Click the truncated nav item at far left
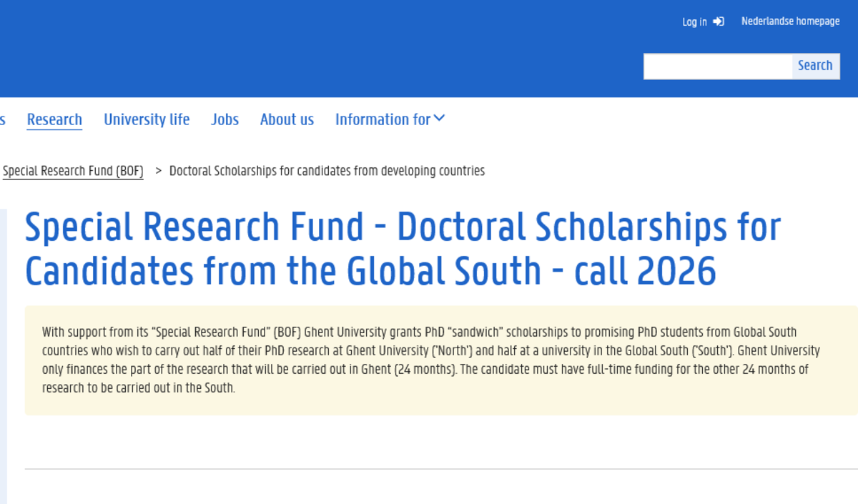The image size is (858, 504). pos(3,119)
